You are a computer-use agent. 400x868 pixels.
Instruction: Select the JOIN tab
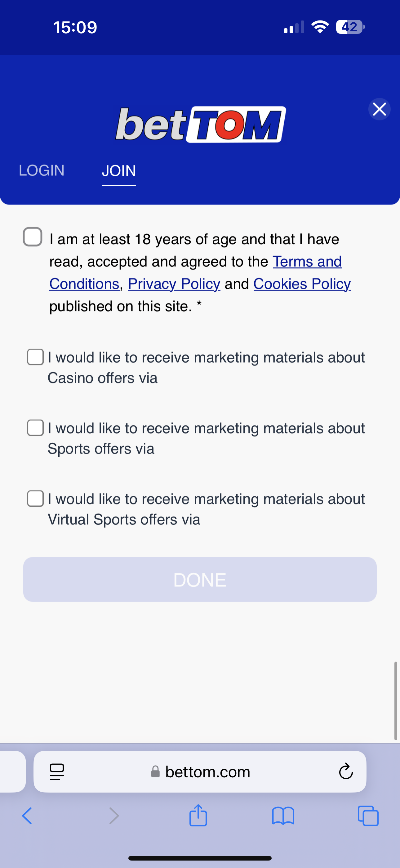click(x=119, y=170)
